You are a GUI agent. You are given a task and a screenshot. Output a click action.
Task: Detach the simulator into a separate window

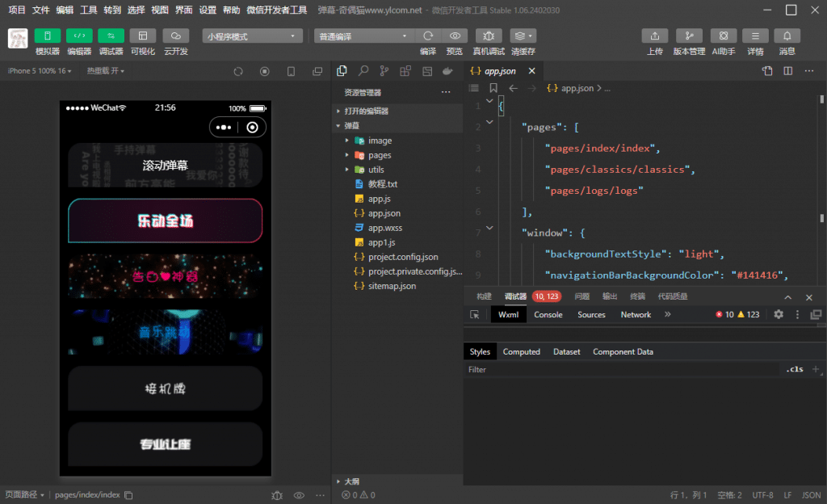tap(317, 71)
